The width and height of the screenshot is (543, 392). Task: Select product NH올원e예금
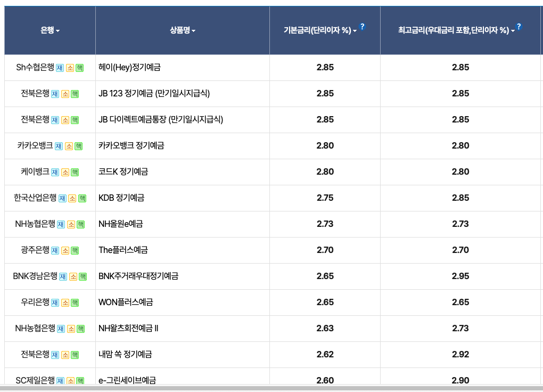click(120, 224)
